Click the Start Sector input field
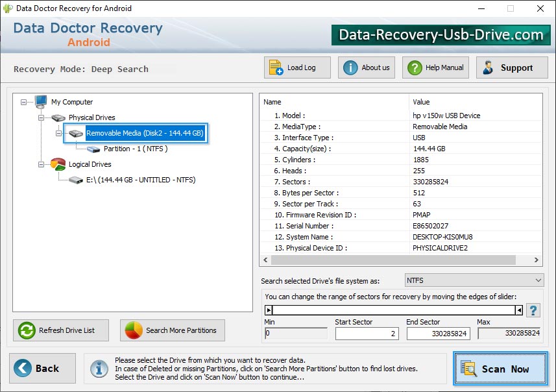The width and height of the screenshot is (556, 392). (x=367, y=334)
